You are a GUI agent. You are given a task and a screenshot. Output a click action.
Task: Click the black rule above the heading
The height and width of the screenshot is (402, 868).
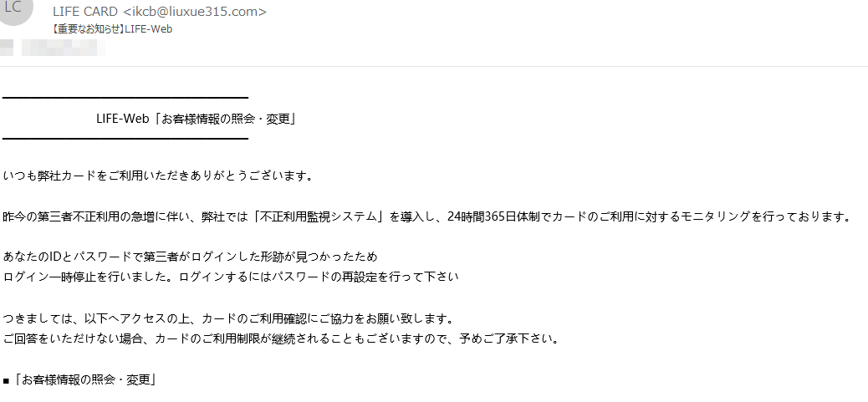[125, 99]
